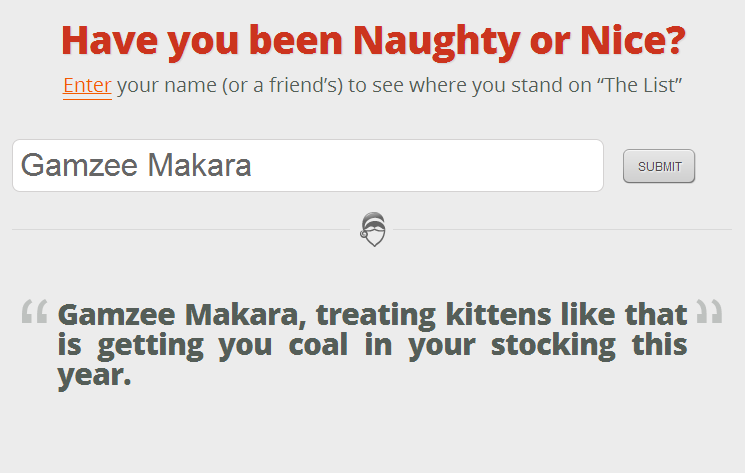The width and height of the screenshot is (745, 473).
Task: Click the divider line left of Santa icon
Action: (181, 229)
